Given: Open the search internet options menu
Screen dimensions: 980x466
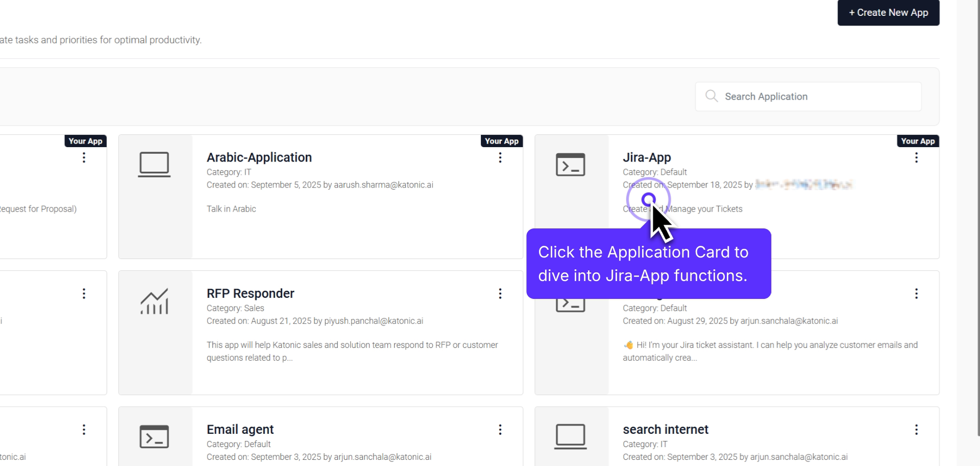Looking at the screenshot, I should [916, 430].
